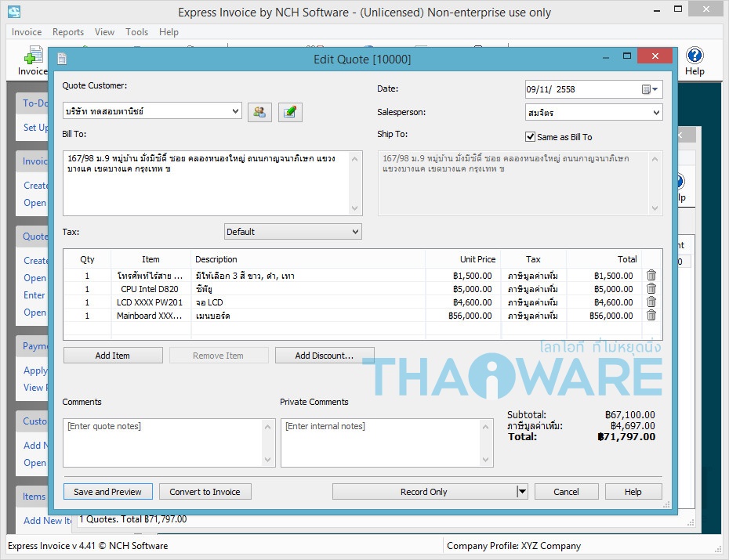Select the CPU Intel D820 item cell
This screenshot has height=560, width=729.
coord(151,289)
